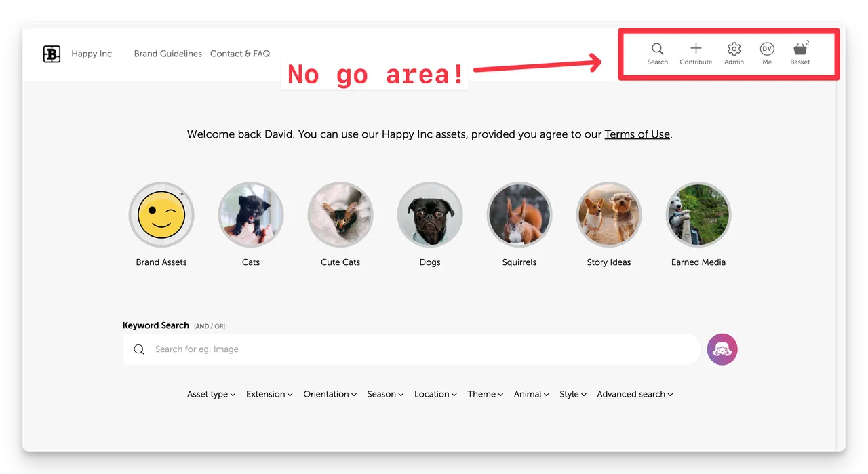The image size is (868, 474).
Task: Click the Dogs label under the pug photo
Action: 430,262
